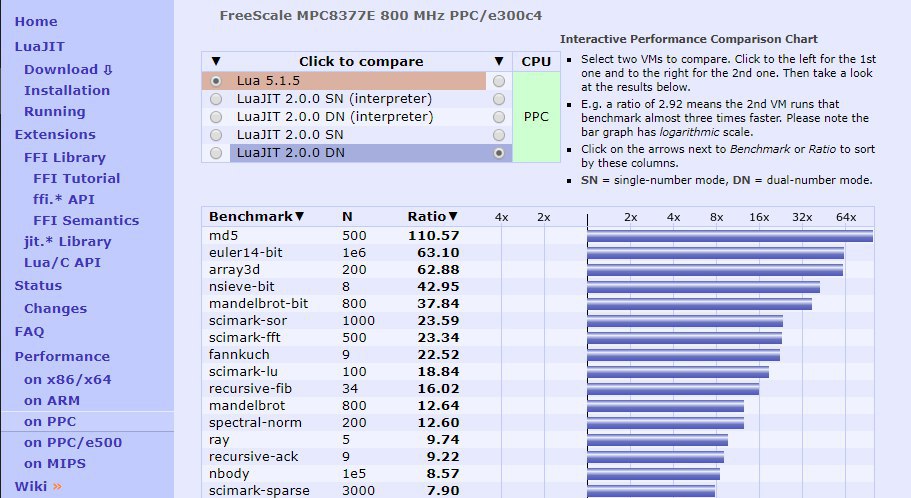Go to the Download page

(68, 70)
